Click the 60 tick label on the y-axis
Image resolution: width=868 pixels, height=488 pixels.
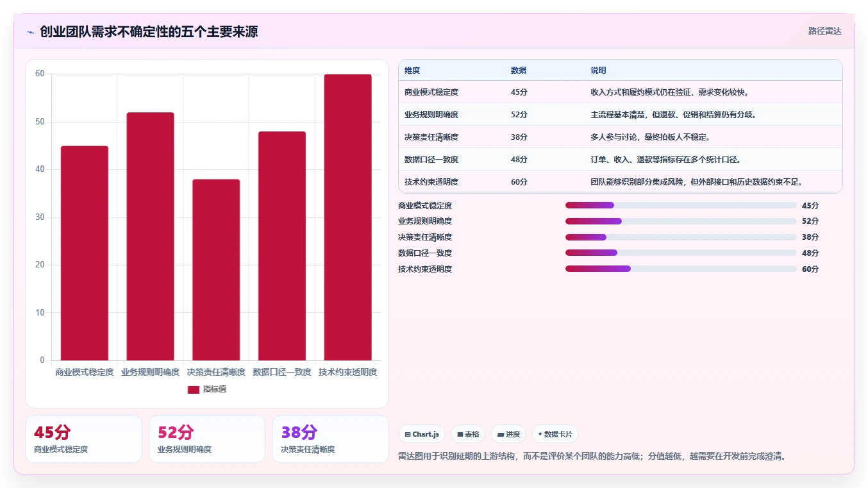[x=40, y=74]
